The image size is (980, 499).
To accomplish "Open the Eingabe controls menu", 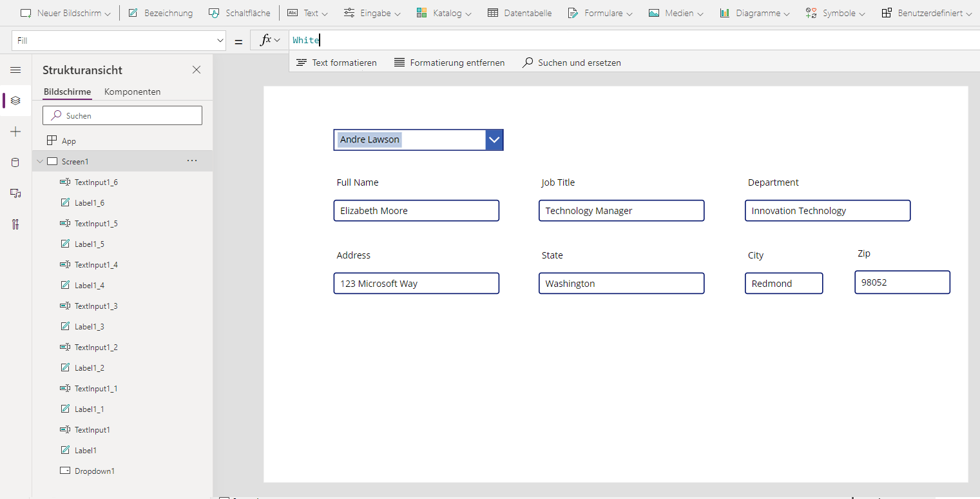I will [372, 13].
